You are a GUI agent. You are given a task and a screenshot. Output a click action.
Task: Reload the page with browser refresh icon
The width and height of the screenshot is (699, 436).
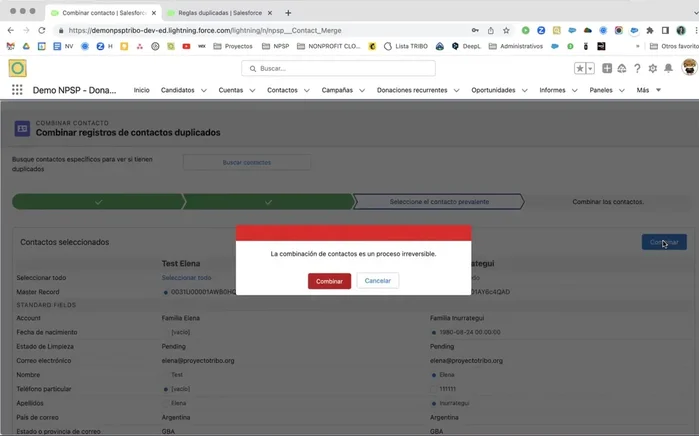pos(41,30)
